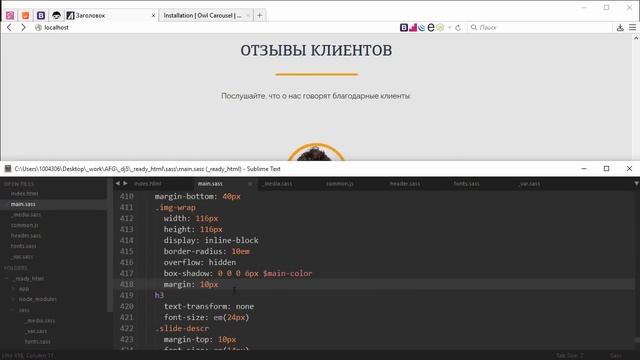The image size is (640, 360).
Task: Switch to main.sass editor tab
Action: point(210,184)
